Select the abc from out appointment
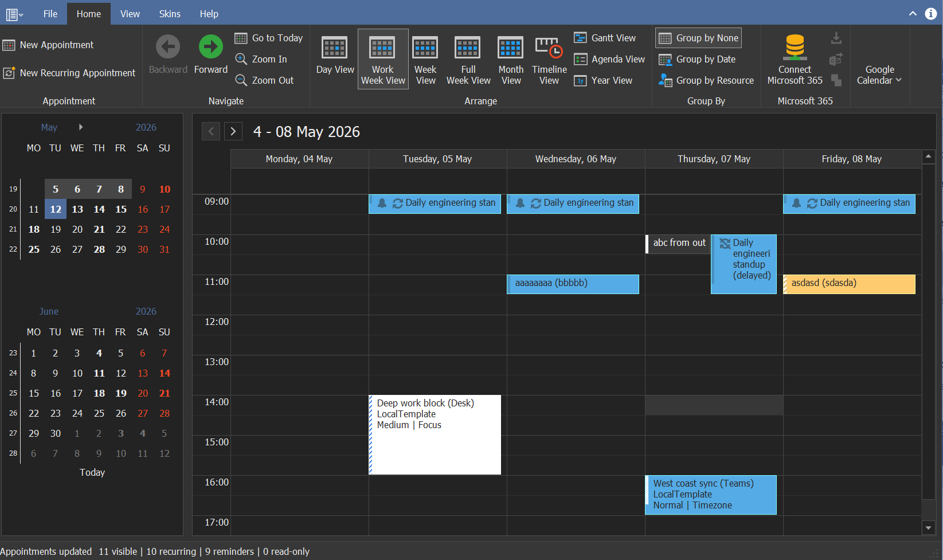 pos(678,244)
